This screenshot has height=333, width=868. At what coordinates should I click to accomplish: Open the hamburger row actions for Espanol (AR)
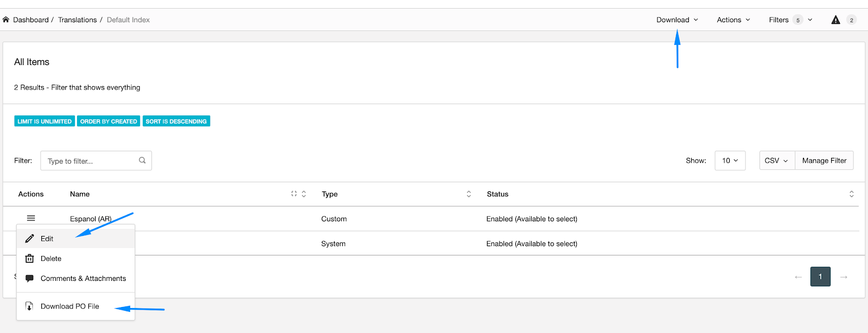[x=31, y=218]
